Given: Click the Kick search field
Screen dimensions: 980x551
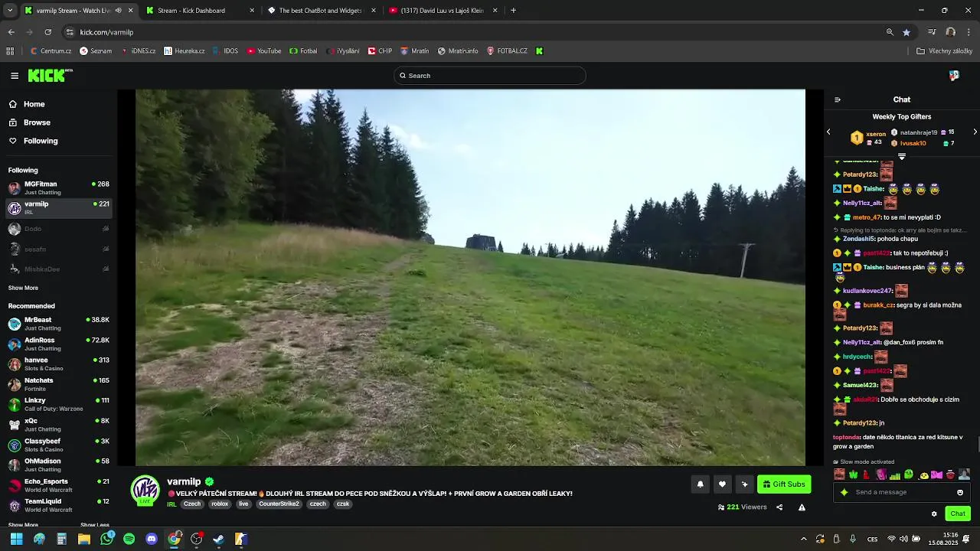Looking at the screenshot, I should 490,76.
